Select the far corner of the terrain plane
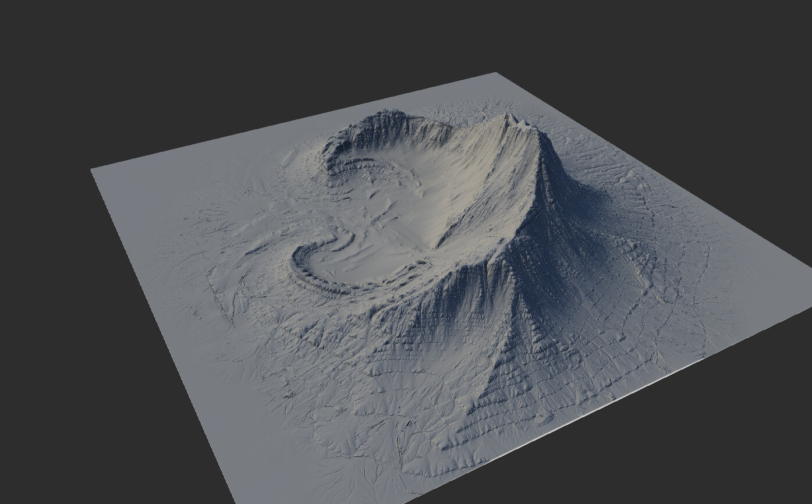This screenshot has height=504, width=812. [495, 74]
